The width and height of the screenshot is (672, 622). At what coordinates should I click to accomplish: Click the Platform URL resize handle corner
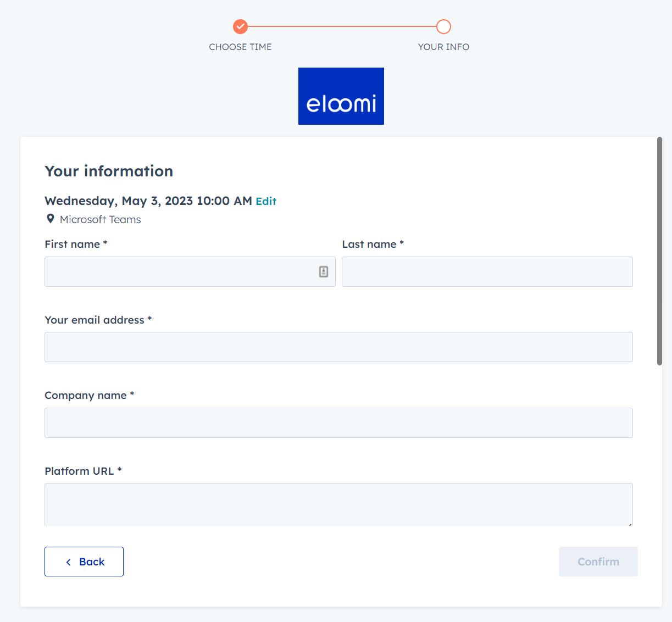click(630, 524)
